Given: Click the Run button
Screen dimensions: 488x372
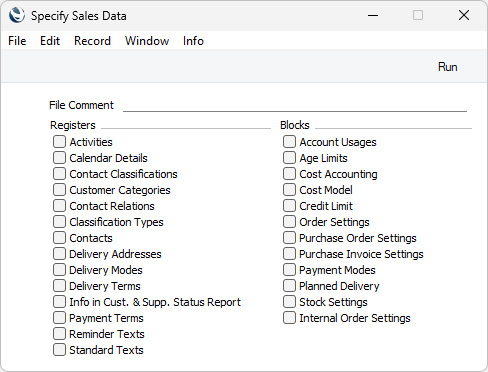Looking at the screenshot, I should [x=447, y=67].
